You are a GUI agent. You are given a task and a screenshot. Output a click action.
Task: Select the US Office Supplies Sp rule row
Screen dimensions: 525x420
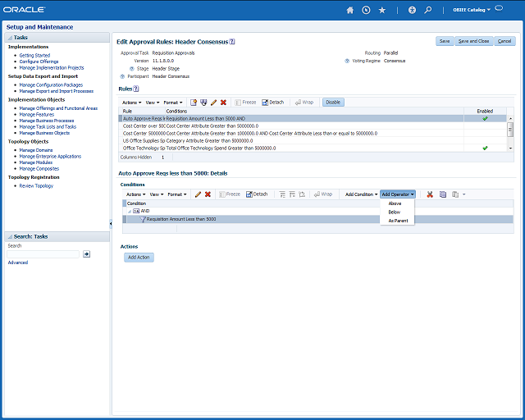click(313, 140)
